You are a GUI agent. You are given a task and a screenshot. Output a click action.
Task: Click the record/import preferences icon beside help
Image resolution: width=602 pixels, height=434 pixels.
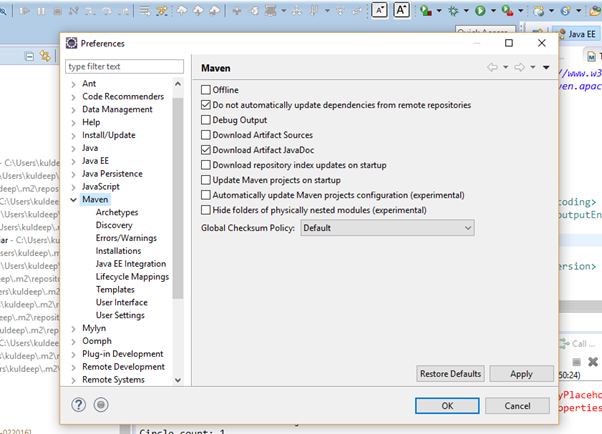pyautogui.click(x=101, y=405)
